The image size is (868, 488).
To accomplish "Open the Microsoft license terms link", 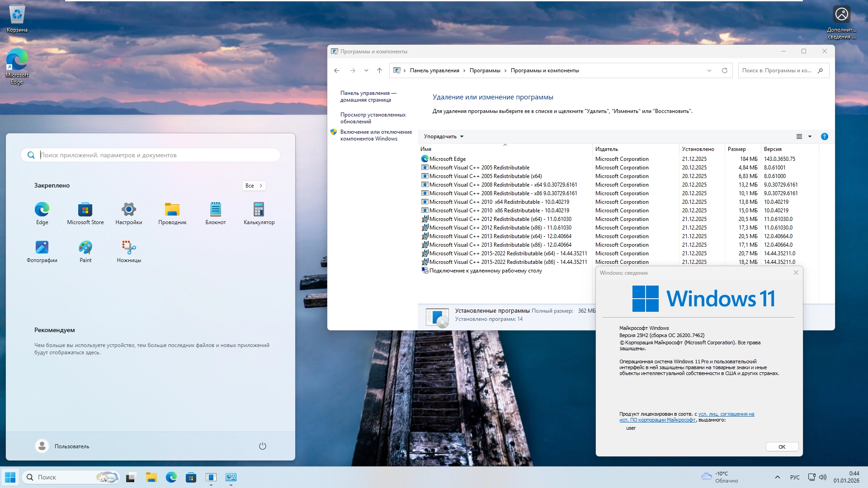I will coord(726,414).
